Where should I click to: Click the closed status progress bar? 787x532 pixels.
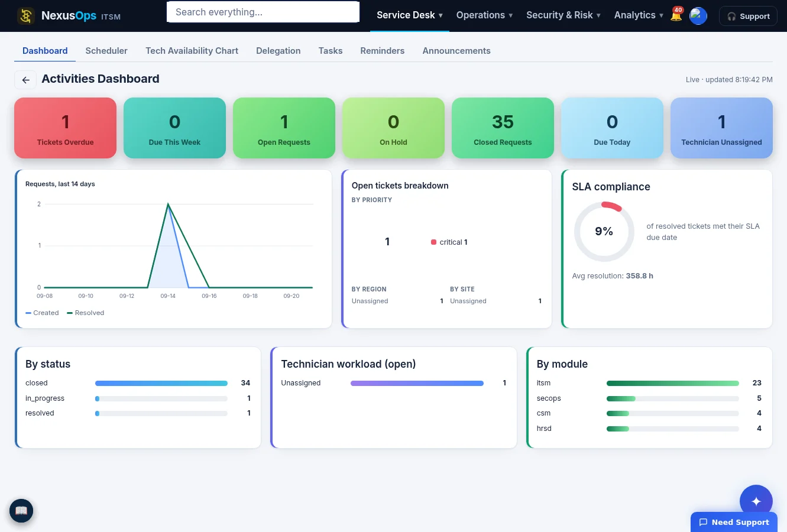(x=161, y=383)
